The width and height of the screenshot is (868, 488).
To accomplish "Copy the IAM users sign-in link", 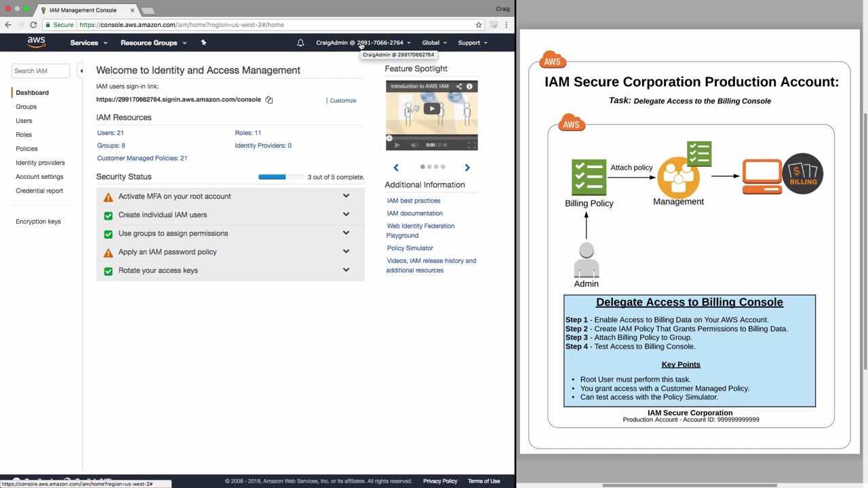I will [x=269, y=100].
